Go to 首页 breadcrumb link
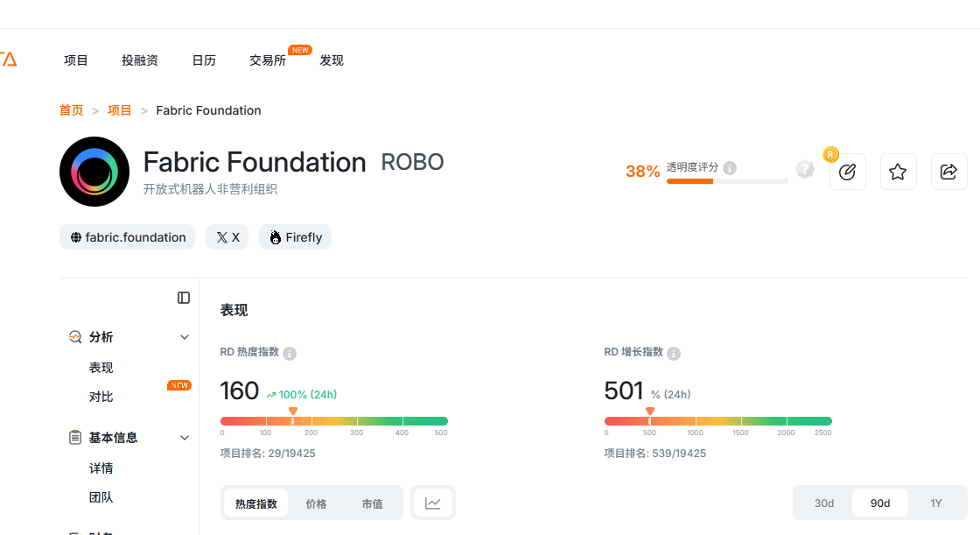This screenshot has width=980, height=535. (72, 110)
